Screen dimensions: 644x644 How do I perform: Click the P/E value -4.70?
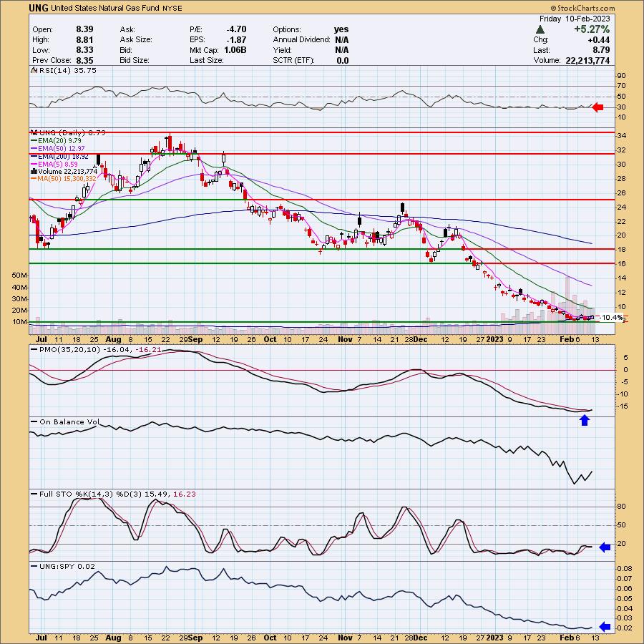(x=236, y=29)
